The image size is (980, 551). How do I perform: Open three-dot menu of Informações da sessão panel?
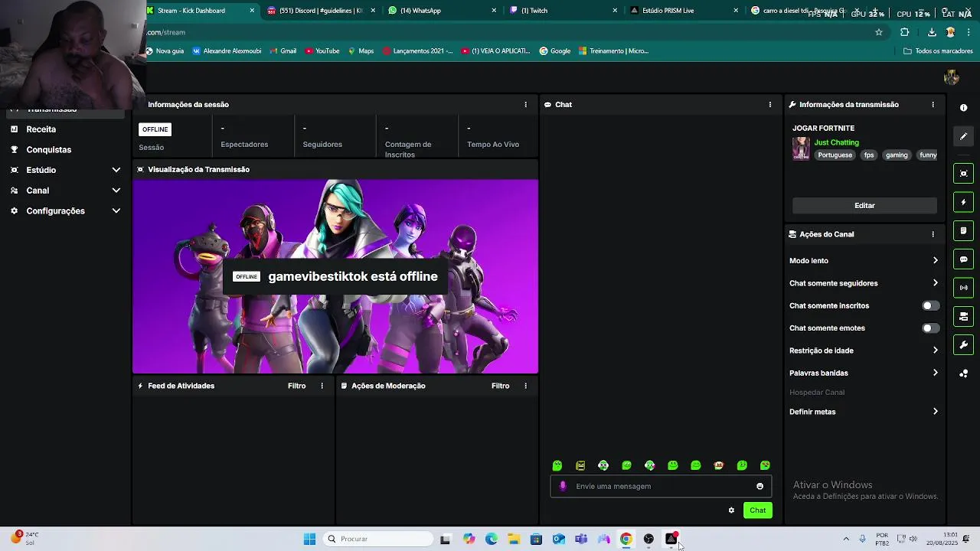click(x=525, y=104)
